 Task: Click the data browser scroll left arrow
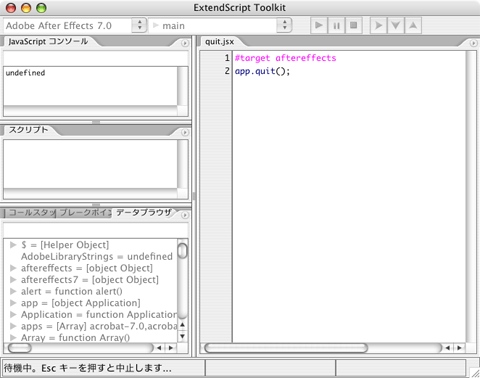click(x=159, y=348)
